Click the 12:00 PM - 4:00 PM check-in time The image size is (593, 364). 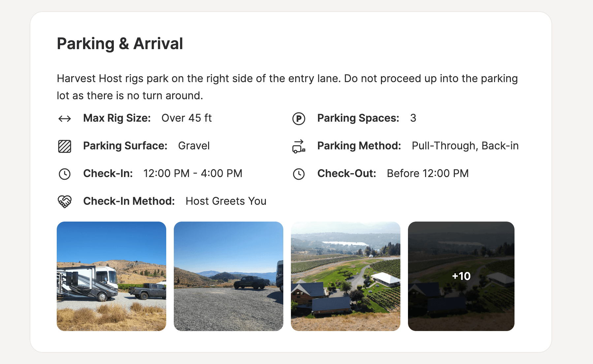point(193,173)
